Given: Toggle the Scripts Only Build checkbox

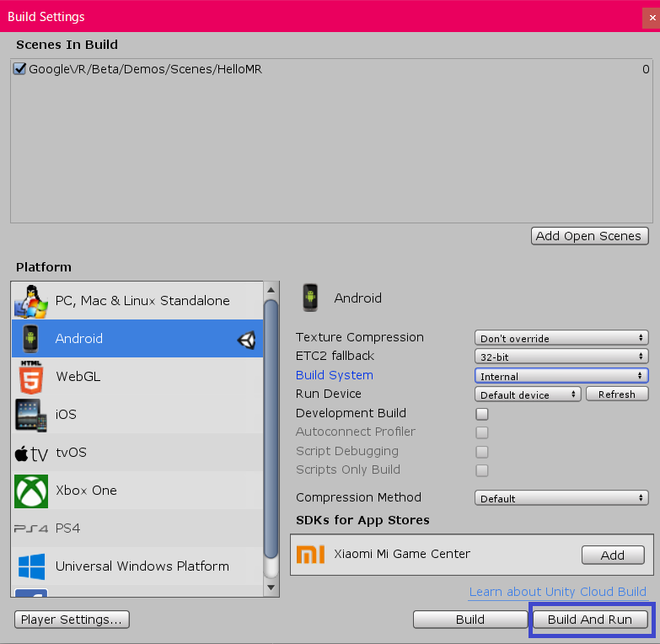Looking at the screenshot, I should [482, 470].
